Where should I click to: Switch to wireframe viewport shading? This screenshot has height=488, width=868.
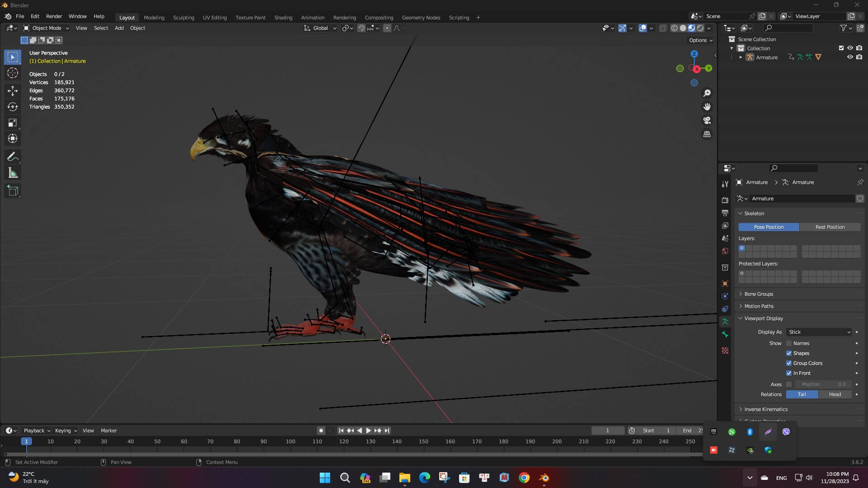(674, 28)
